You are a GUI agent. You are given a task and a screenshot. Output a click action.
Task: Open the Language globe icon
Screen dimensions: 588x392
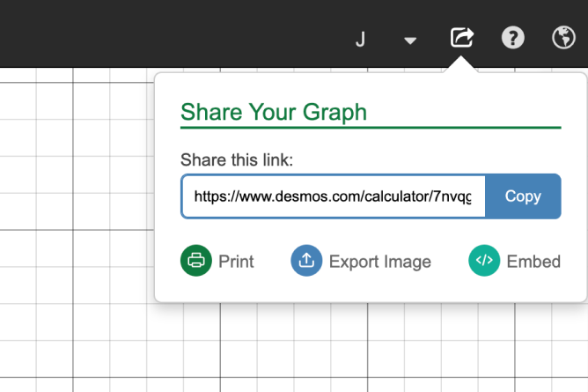(x=562, y=38)
